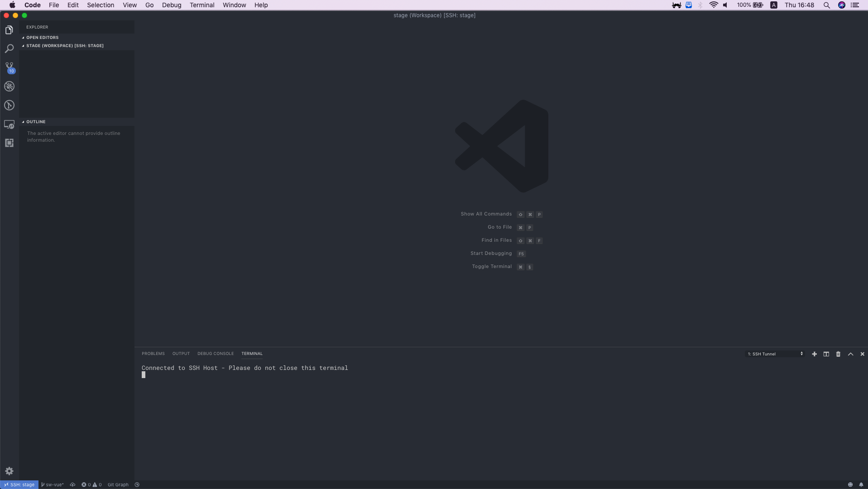Kill the terminal with trash icon
868x489 pixels.
(x=838, y=354)
